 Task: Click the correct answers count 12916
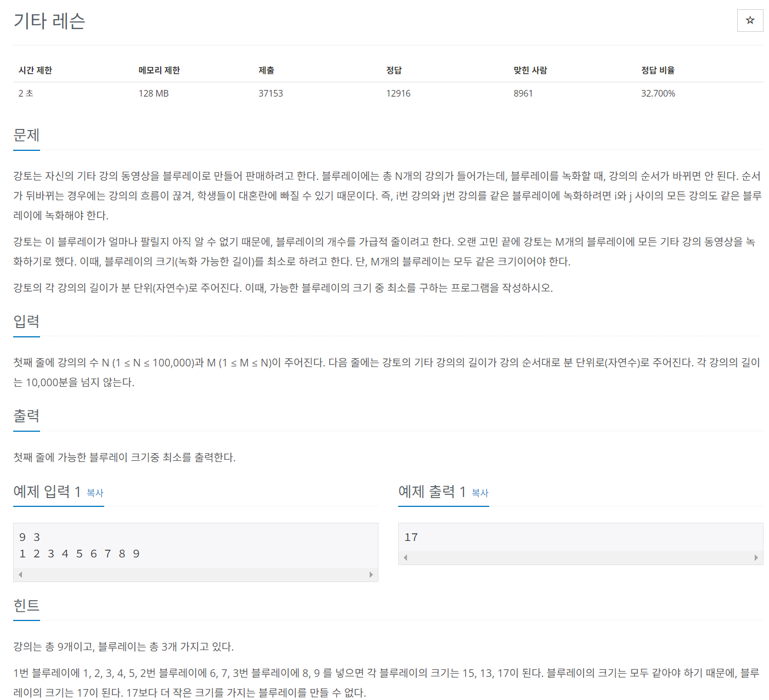398,93
